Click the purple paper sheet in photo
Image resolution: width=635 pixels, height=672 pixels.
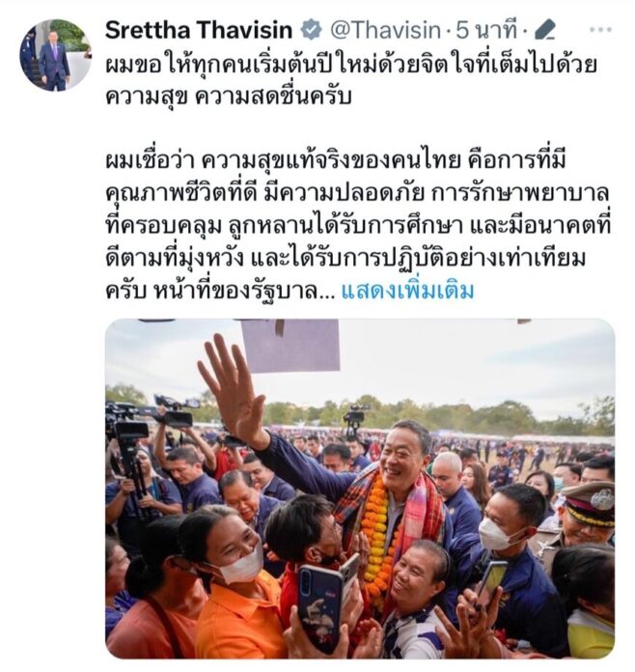tap(290, 346)
